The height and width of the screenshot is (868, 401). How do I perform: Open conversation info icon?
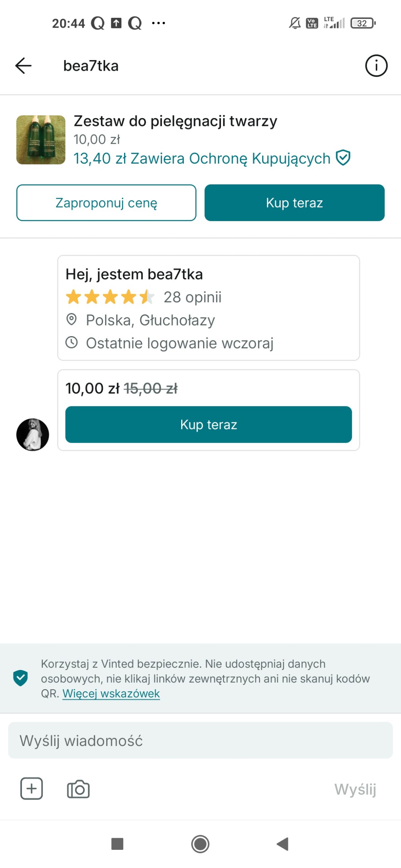tap(376, 66)
